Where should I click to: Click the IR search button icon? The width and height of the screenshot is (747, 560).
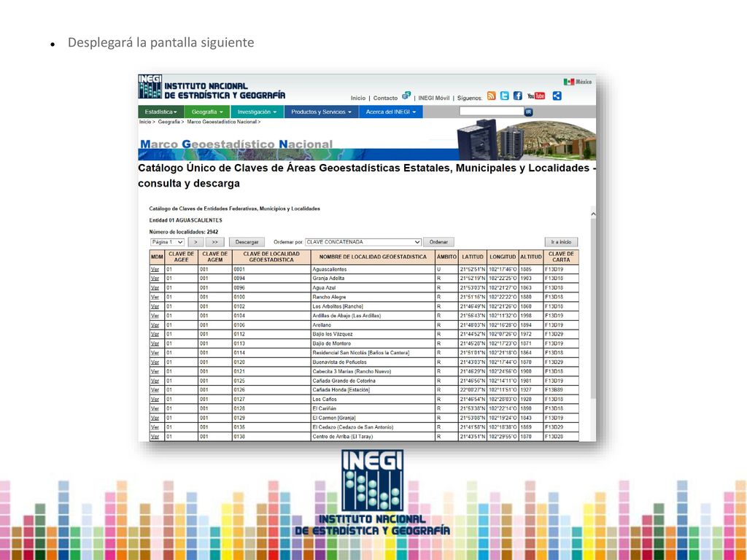[528, 112]
